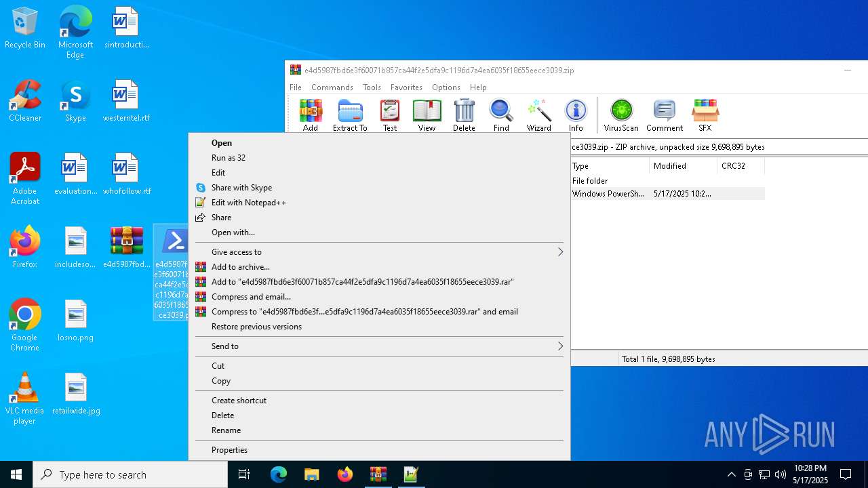Select the retailwide.jpg desktop file

(x=76, y=394)
